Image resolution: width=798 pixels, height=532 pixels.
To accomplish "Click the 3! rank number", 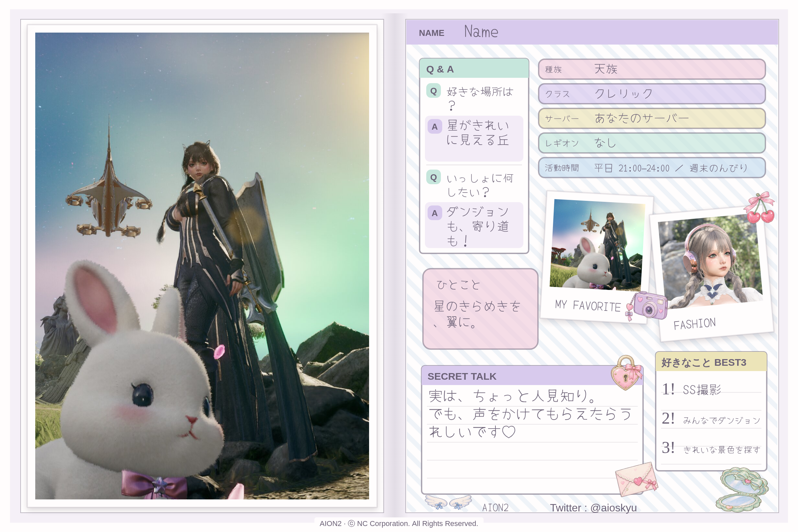I will (668, 448).
